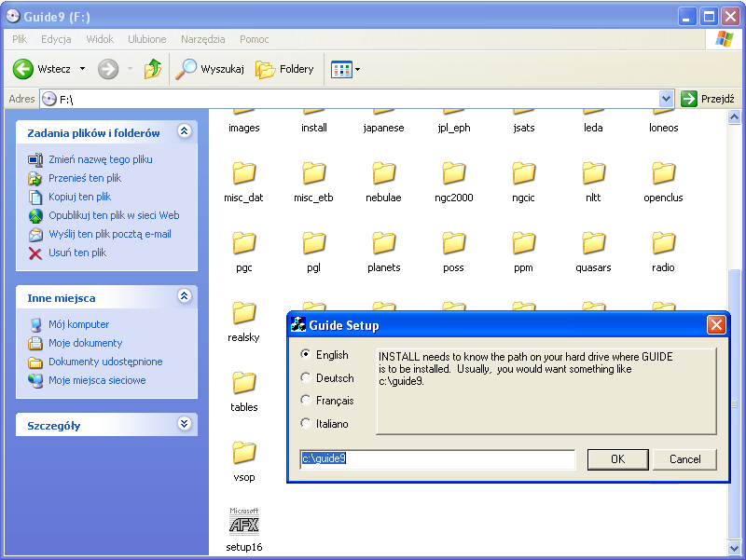Open the views dropdown arrow
The image size is (746, 560).
tap(358, 70)
